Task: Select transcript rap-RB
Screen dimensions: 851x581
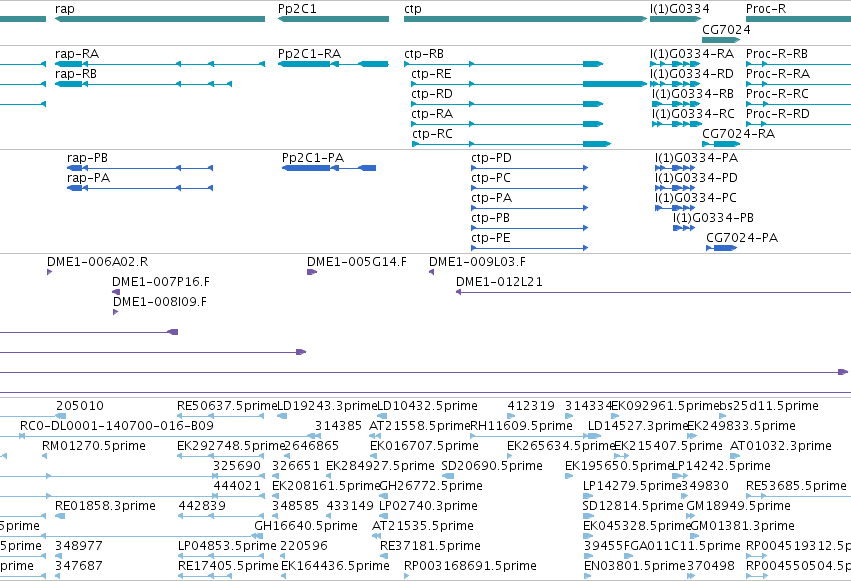Action: pos(76,74)
